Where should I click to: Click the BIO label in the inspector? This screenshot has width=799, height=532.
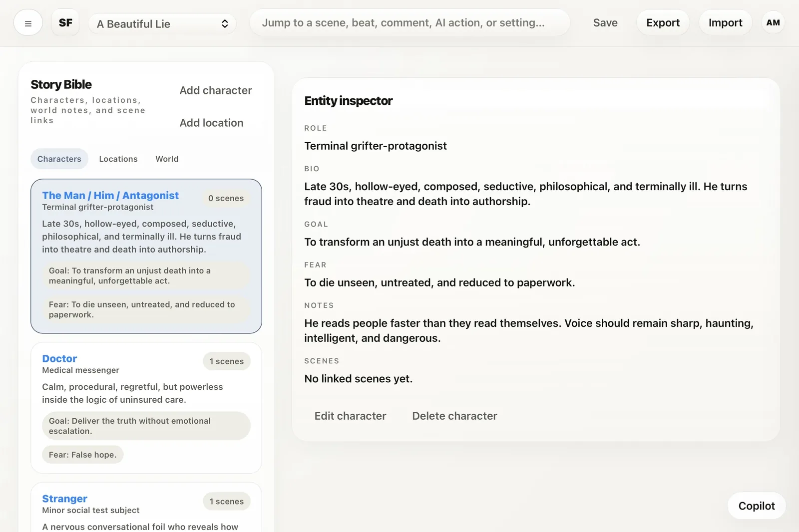click(312, 169)
